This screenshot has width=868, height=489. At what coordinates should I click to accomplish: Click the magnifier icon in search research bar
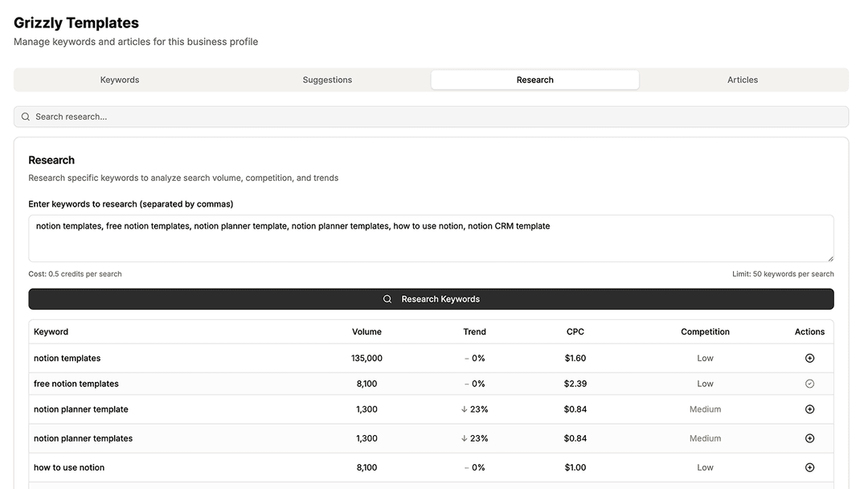26,117
